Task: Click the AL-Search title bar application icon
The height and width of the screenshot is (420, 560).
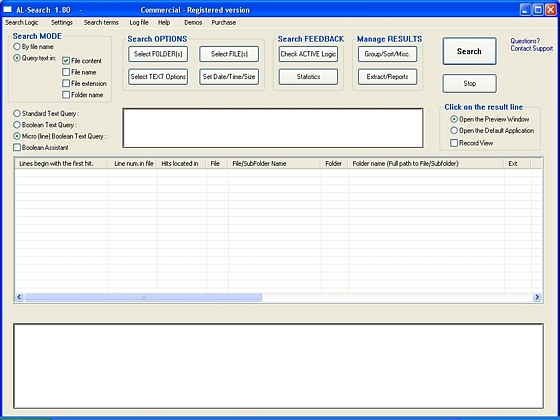Action: click(7, 10)
